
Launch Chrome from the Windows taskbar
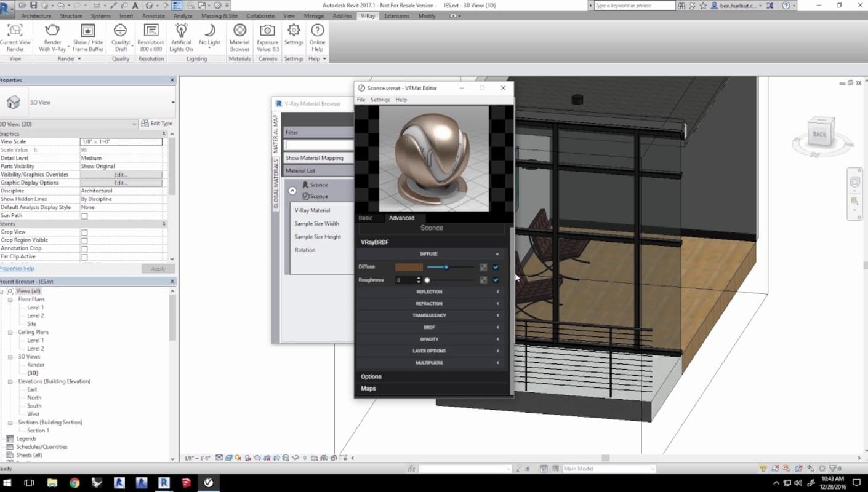pos(74,483)
